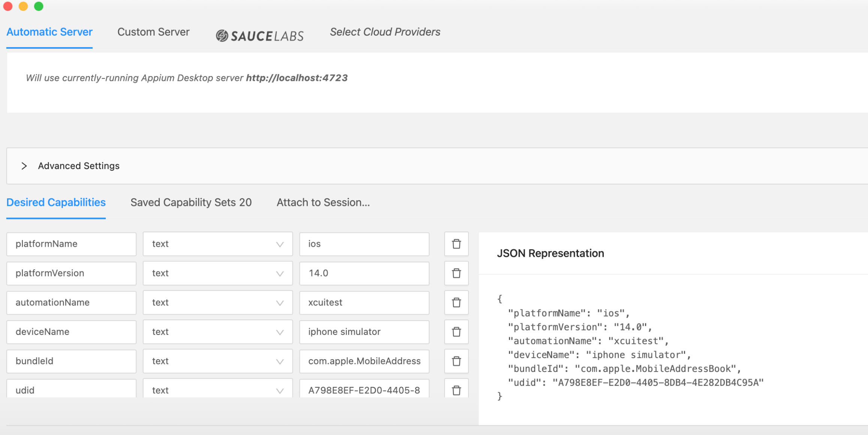Open Saved Capability Sets 20 tab
This screenshot has height=435, width=868.
click(191, 202)
